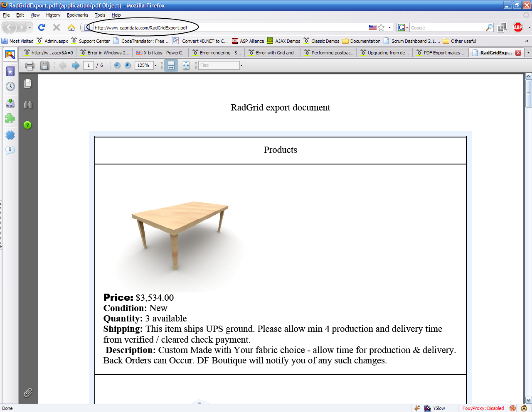The height and width of the screenshot is (412, 532).
Task: Open the Most Visited bookmarks
Action: [17, 41]
